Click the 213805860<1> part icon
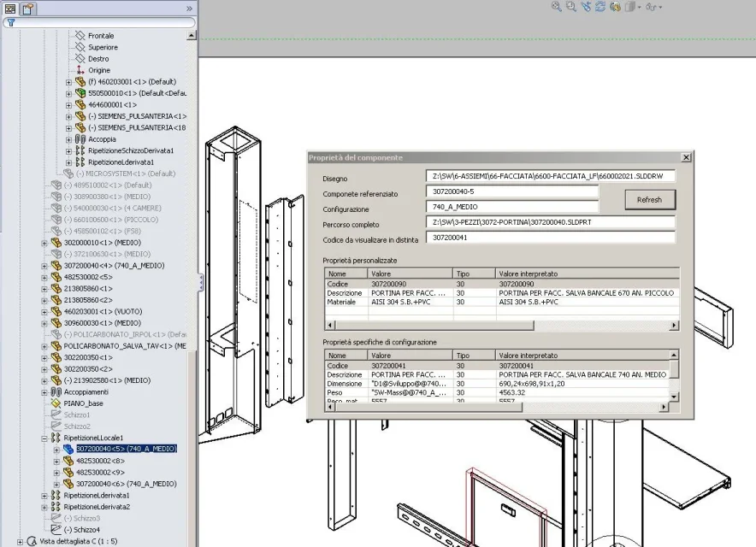Screen dimensions: 756x547 [x=56, y=289]
